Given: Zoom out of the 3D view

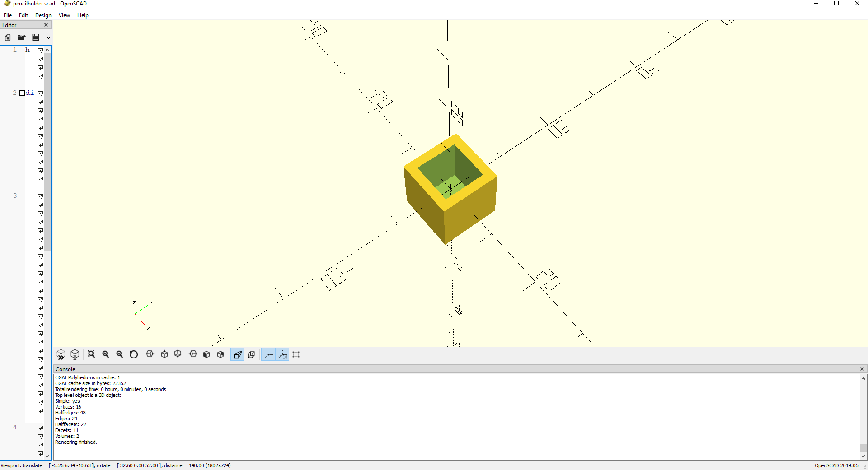Looking at the screenshot, I should pyautogui.click(x=120, y=354).
